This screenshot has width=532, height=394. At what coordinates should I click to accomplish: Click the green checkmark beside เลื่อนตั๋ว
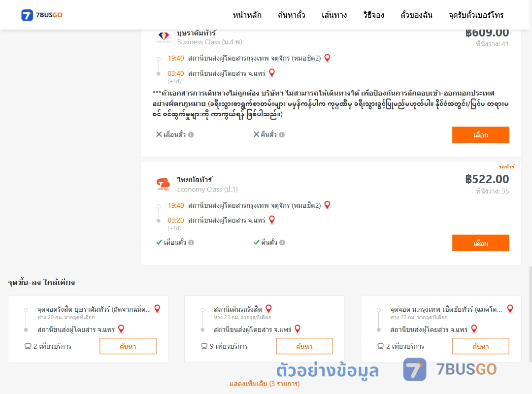[x=159, y=242]
